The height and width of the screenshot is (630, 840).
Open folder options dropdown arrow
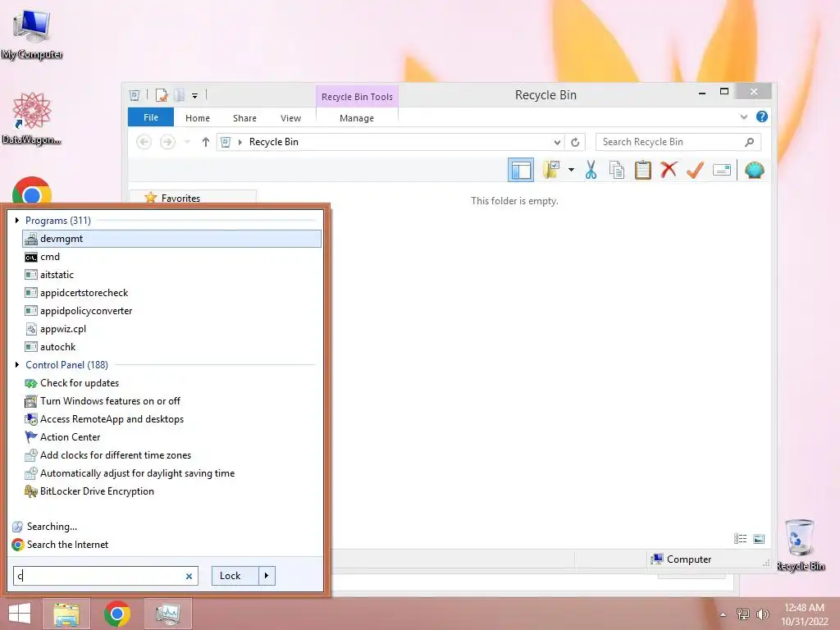571,171
